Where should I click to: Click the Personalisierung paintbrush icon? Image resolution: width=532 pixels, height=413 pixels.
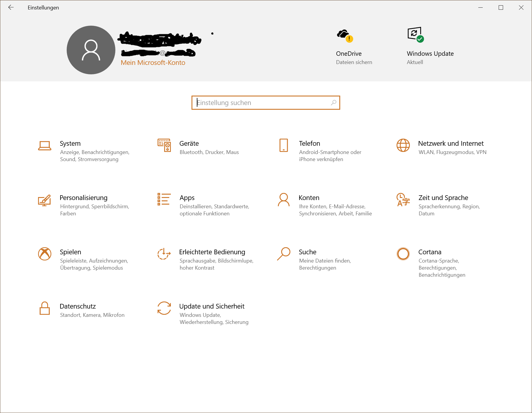45,200
